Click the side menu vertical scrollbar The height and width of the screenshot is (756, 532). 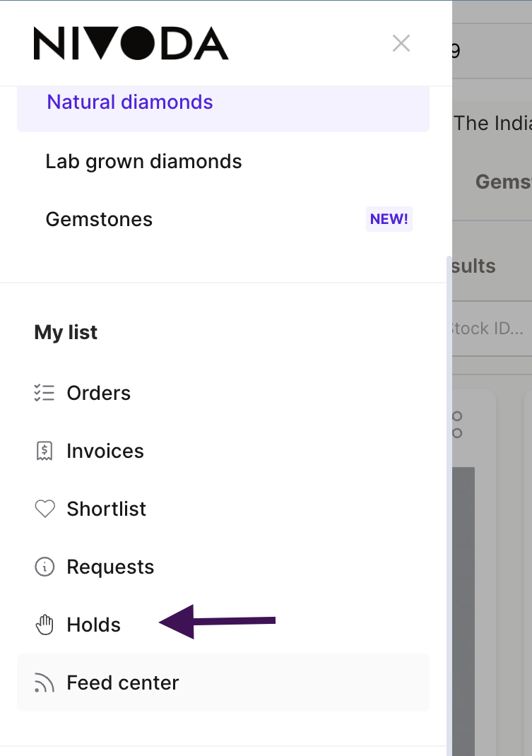449,506
